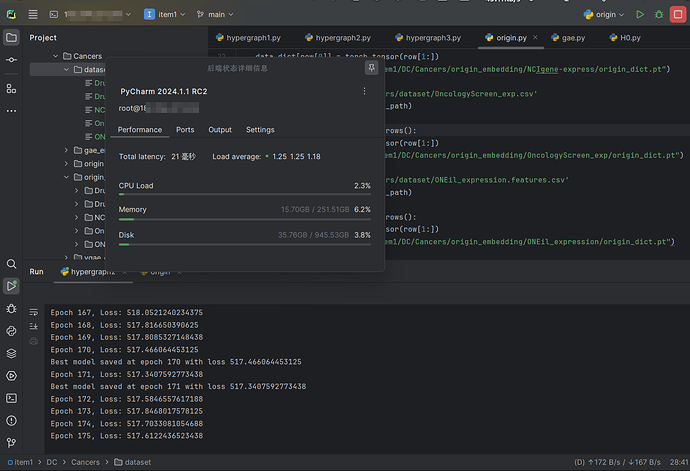Screen dimensions: 690x471
Task: Run the origin configuration
Action: (x=640, y=15)
